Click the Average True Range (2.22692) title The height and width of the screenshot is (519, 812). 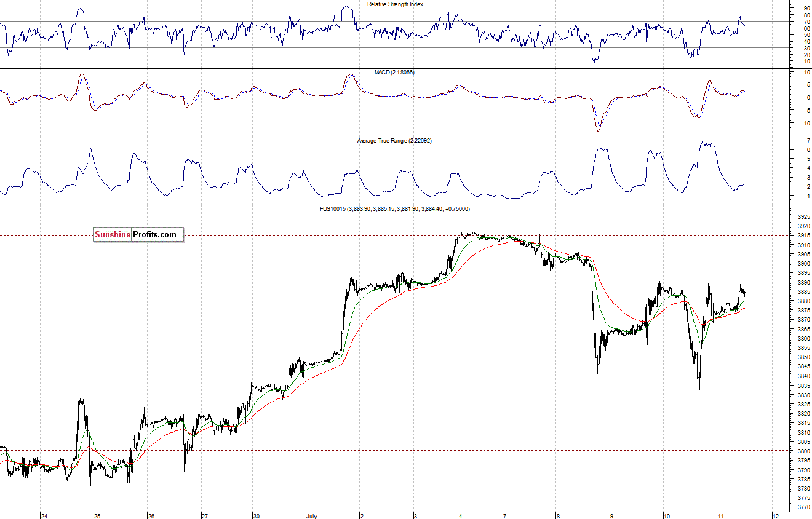(x=394, y=141)
